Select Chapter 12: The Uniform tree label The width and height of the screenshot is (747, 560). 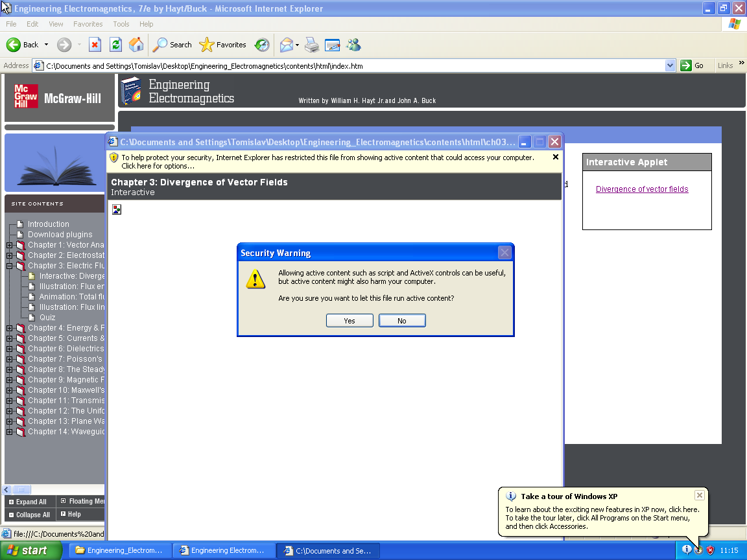coord(66,411)
